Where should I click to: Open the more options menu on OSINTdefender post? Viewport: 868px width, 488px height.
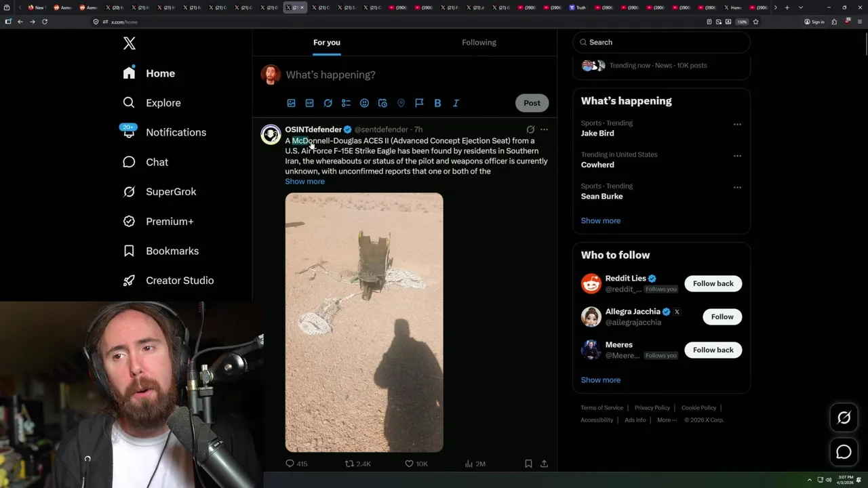tap(544, 129)
